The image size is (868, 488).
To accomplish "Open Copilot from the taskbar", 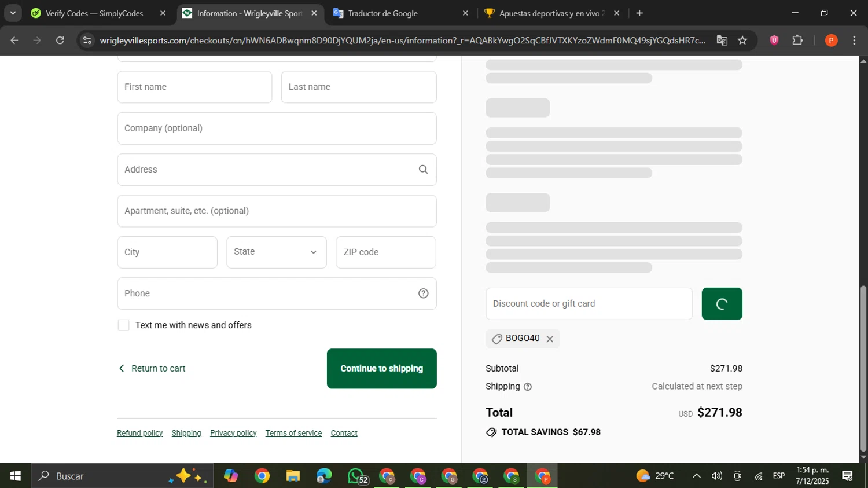I will pyautogui.click(x=231, y=476).
